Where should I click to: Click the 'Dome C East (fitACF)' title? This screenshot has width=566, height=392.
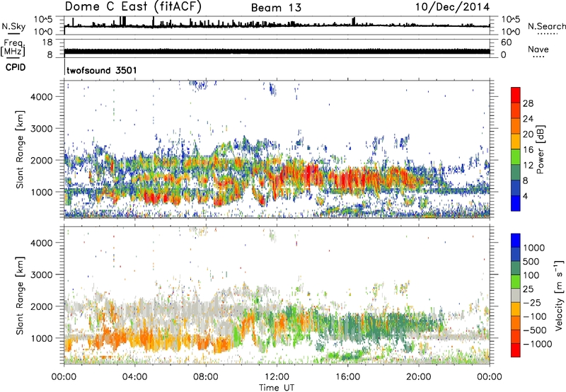[133, 7]
